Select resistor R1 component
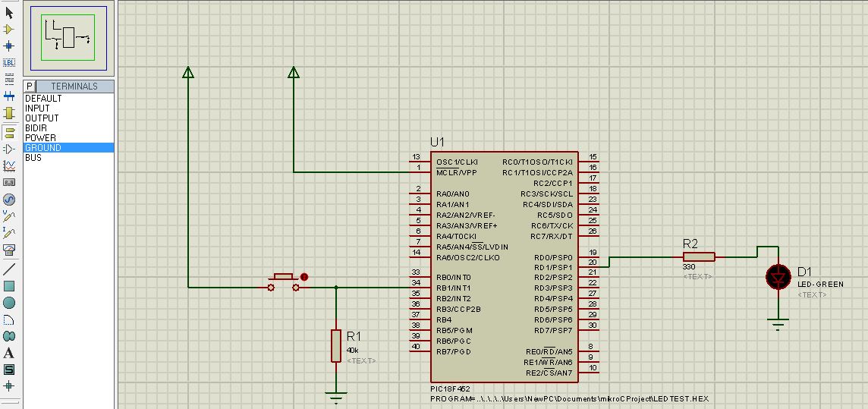 tap(335, 346)
